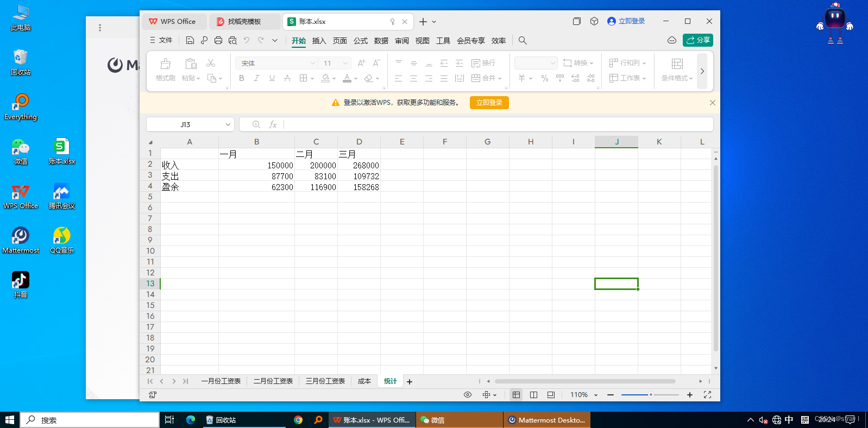Toggle underline formatting
The width and height of the screenshot is (868, 428).
[272, 78]
